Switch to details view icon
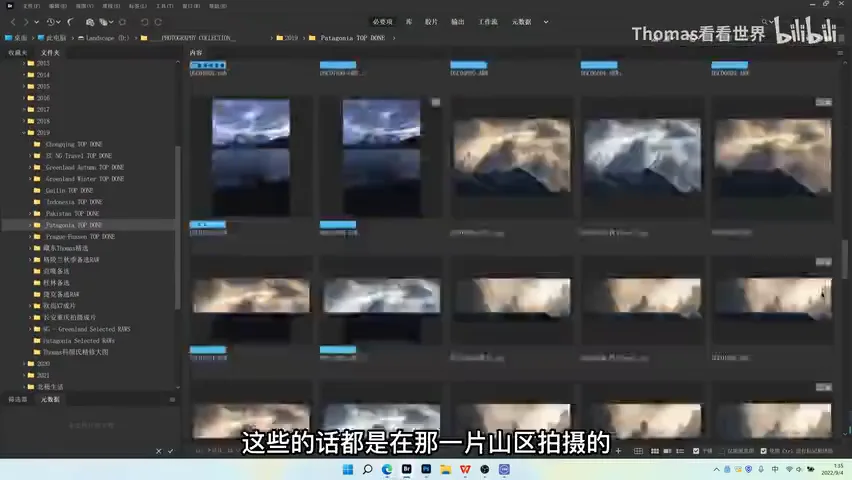The image size is (852, 480). 667,451
